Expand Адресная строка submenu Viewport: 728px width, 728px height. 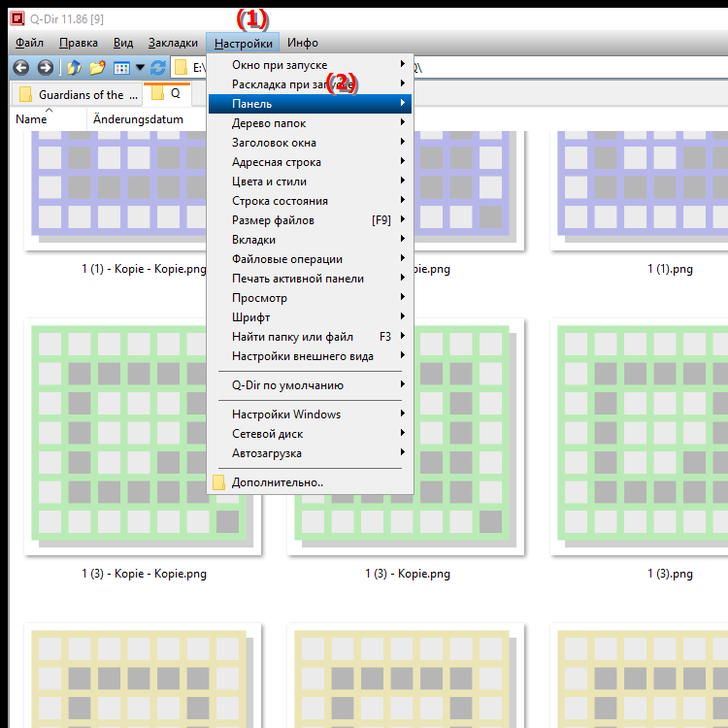click(311, 162)
